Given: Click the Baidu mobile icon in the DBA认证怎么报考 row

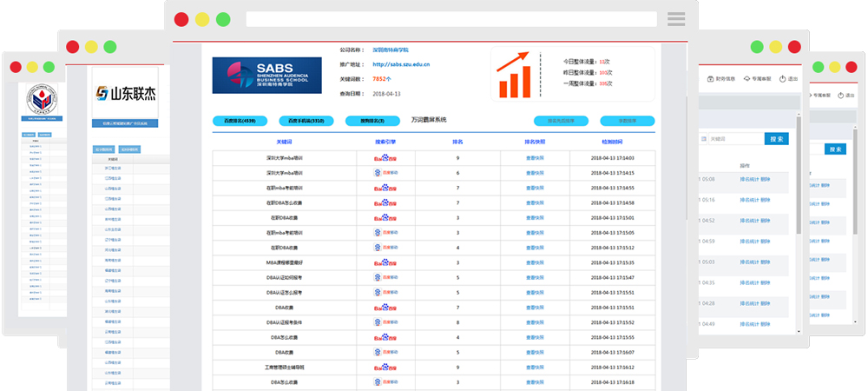Looking at the screenshot, I should [x=385, y=293].
